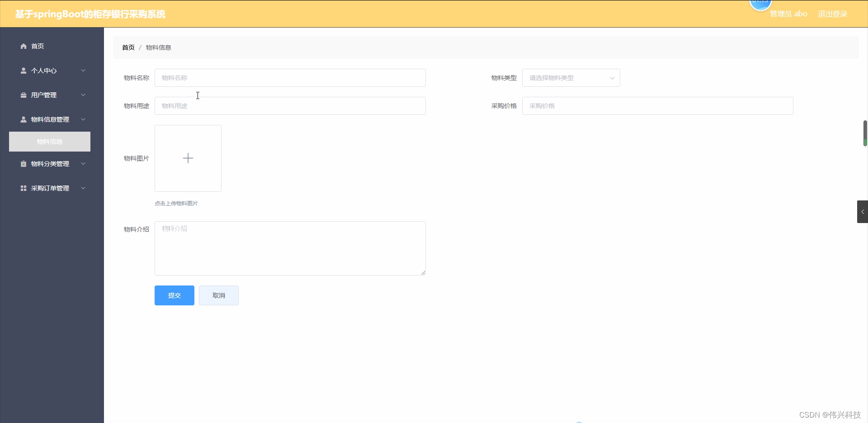
Task: Submit the form with 提交 button
Action: (x=174, y=295)
